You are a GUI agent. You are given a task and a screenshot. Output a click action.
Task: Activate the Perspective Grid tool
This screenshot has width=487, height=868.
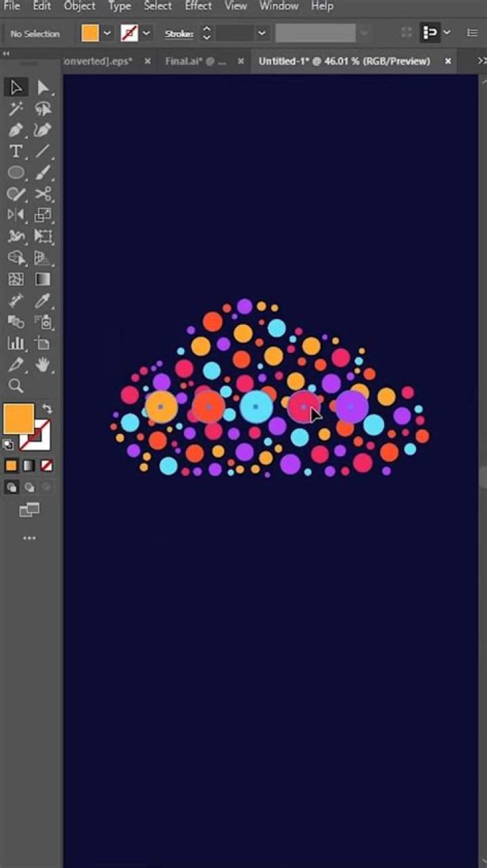[43, 258]
